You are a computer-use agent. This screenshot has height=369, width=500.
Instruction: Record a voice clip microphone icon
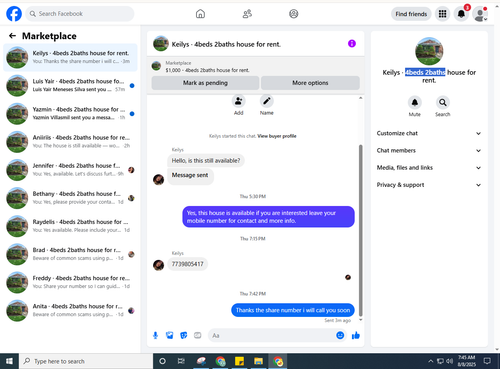[155, 335]
